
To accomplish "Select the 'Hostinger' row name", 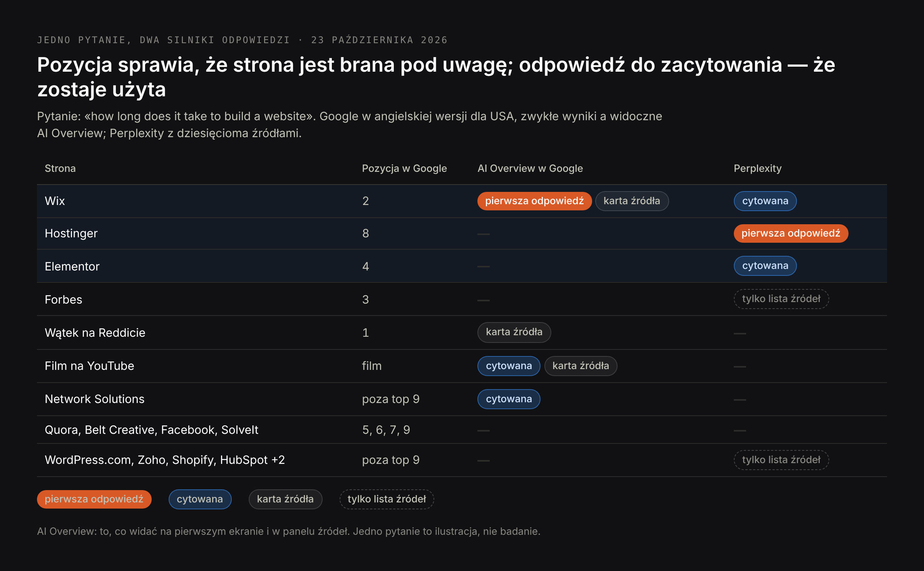I will click(x=71, y=233).
